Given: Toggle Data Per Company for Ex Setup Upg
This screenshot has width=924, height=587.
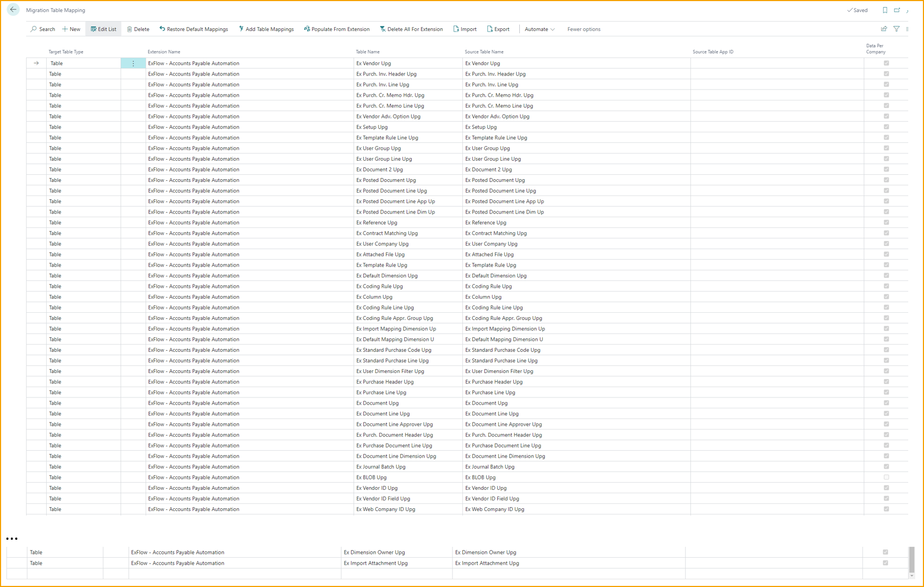Looking at the screenshot, I should coord(886,127).
